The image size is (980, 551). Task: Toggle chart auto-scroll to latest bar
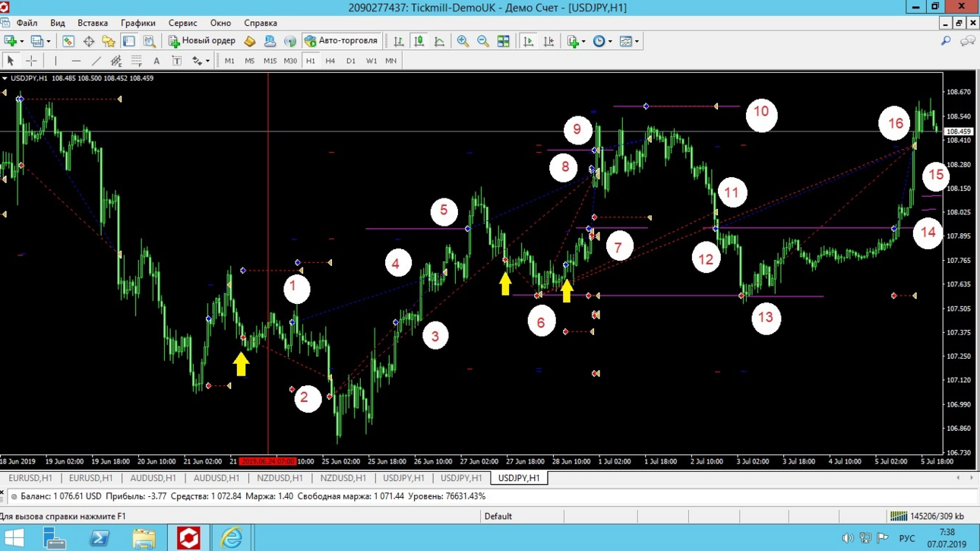(529, 41)
